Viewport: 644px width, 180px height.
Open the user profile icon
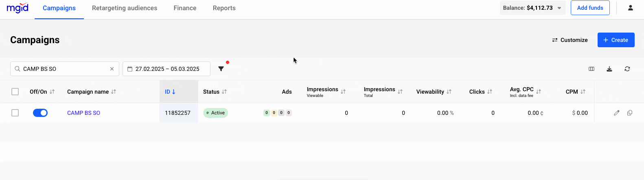click(631, 8)
